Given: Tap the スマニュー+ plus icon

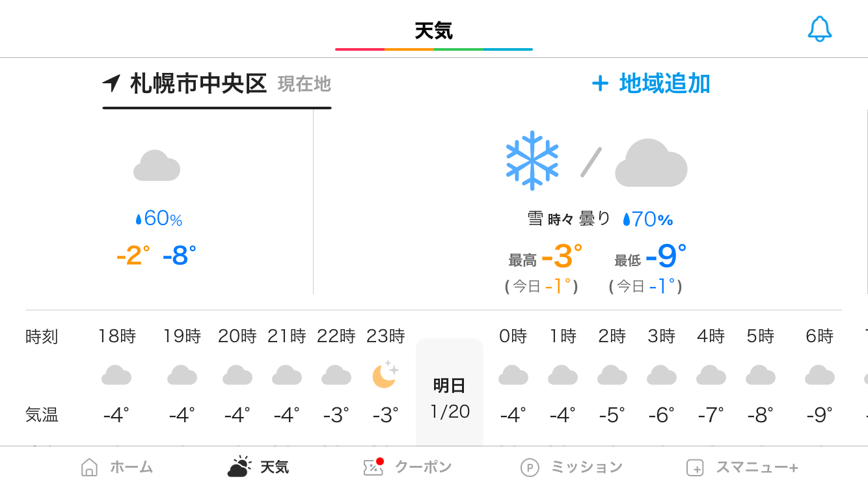Looking at the screenshot, I should point(695,467).
